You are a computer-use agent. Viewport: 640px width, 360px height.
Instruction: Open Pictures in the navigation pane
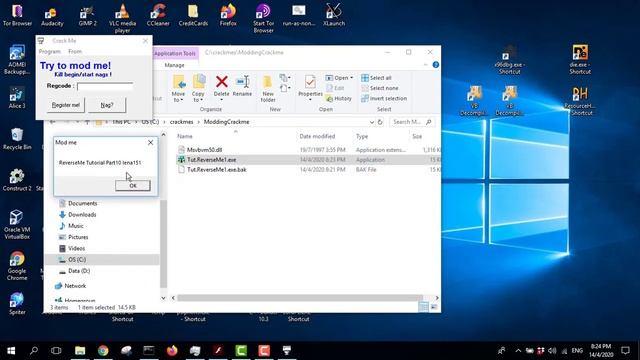tap(78, 237)
